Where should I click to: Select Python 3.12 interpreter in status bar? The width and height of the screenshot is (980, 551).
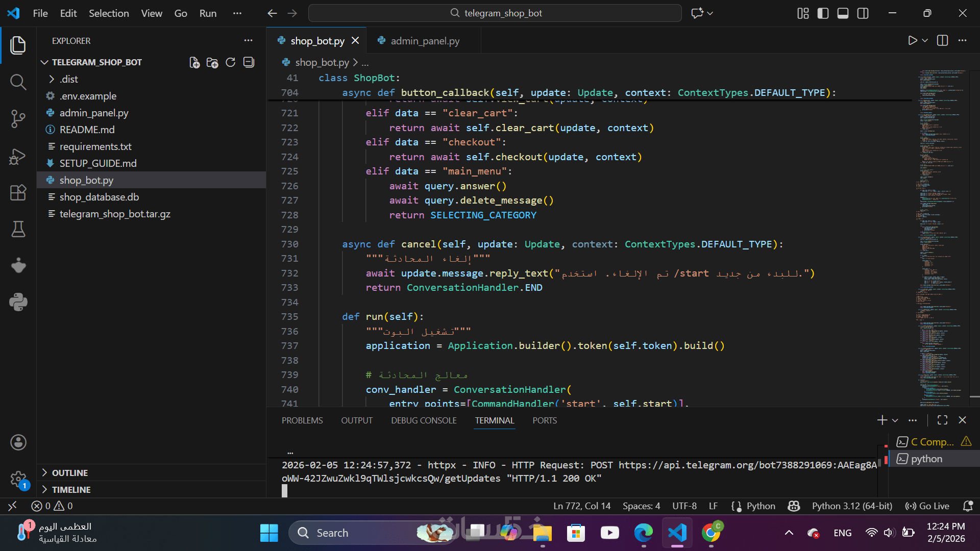tap(852, 506)
